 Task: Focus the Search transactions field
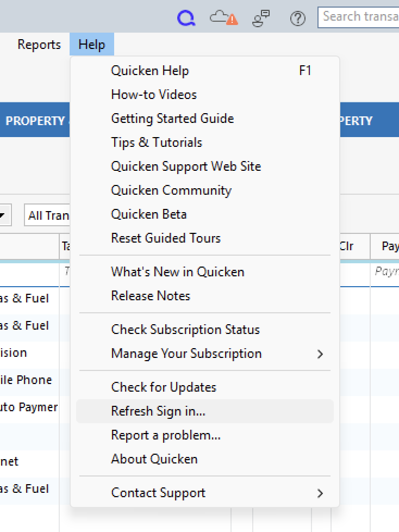(358, 17)
